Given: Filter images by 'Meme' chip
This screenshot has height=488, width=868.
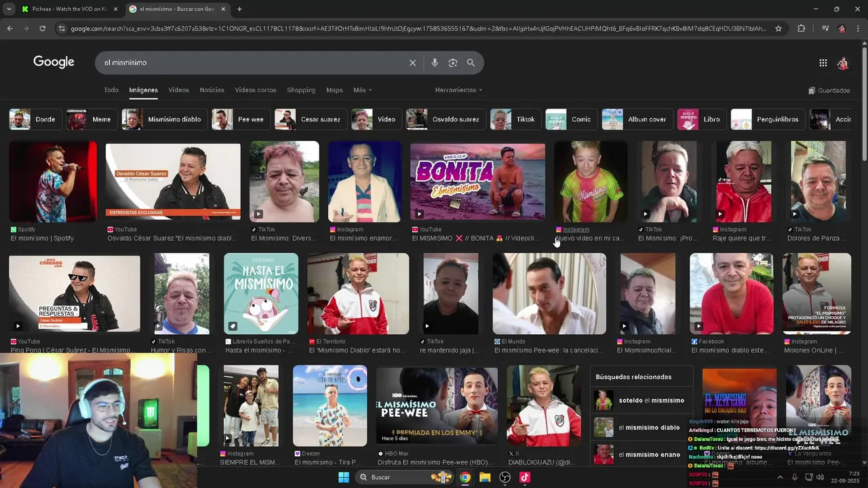Looking at the screenshot, I should [x=90, y=119].
